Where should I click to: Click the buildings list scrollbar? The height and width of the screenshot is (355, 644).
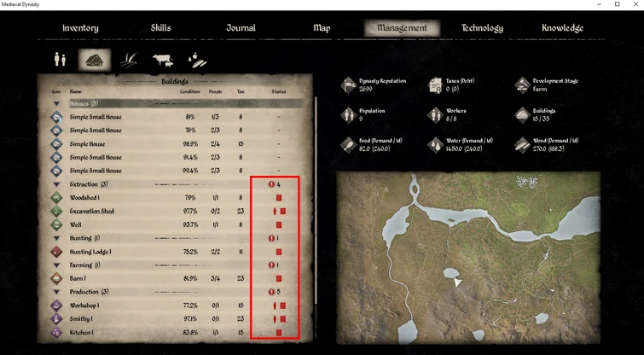(x=316, y=200)
